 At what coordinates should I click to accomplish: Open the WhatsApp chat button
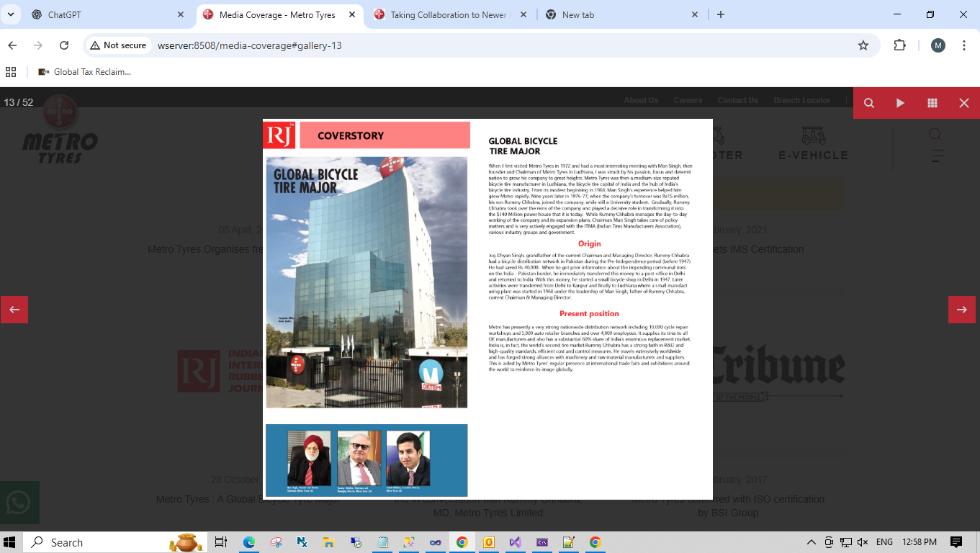pos(19,503)
